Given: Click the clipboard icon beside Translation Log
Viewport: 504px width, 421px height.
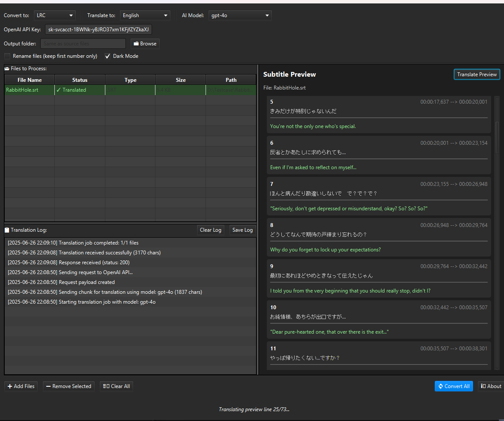Looking at the screenshot, I should pyautogui.click(x=7, y=230).
